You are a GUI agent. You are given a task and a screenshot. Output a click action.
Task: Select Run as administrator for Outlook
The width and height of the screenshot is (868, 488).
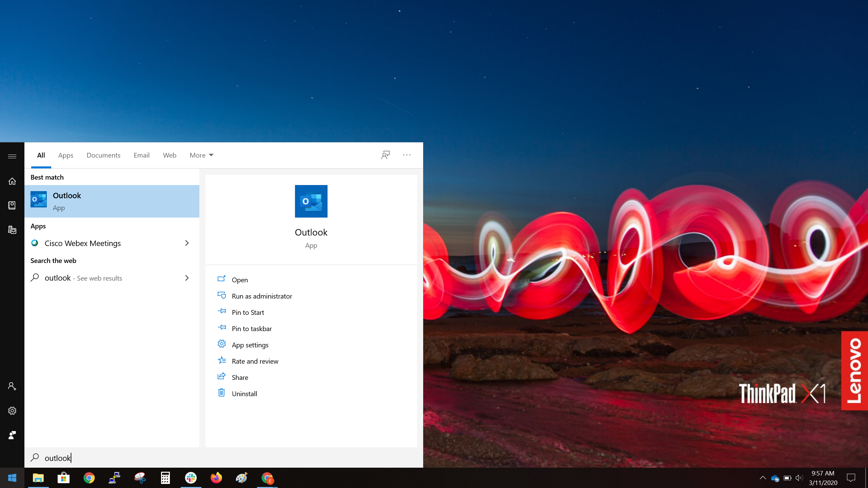(x=262, y=296)
